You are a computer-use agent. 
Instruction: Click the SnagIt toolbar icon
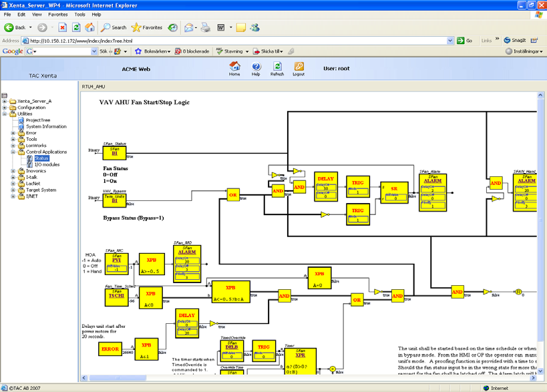click(515, 41)
